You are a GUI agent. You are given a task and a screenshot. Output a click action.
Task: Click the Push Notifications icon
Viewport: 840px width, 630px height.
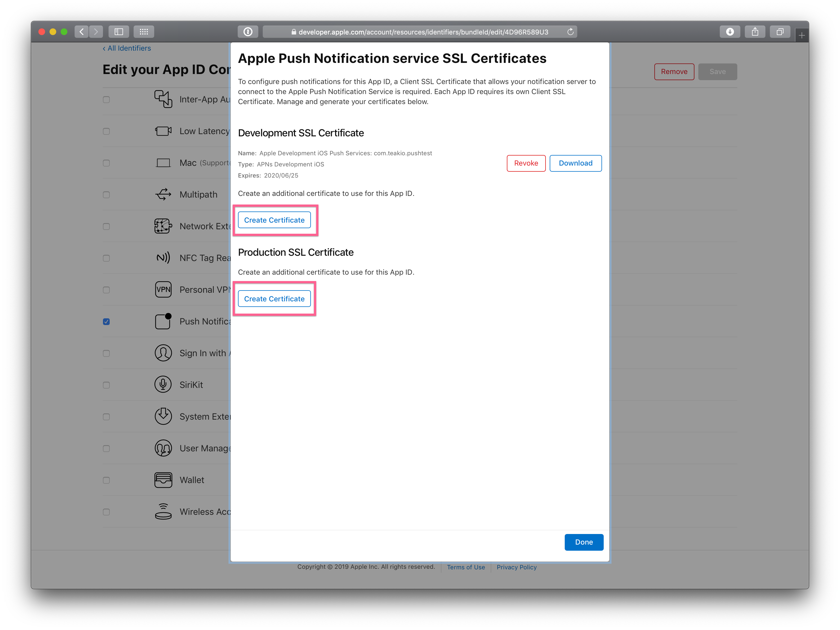pos(163,321)
